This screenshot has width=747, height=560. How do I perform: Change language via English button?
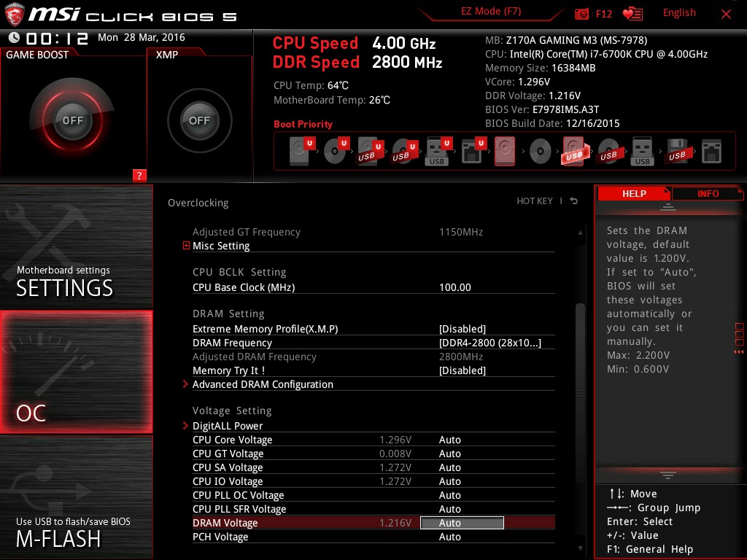tap(679, 12)
